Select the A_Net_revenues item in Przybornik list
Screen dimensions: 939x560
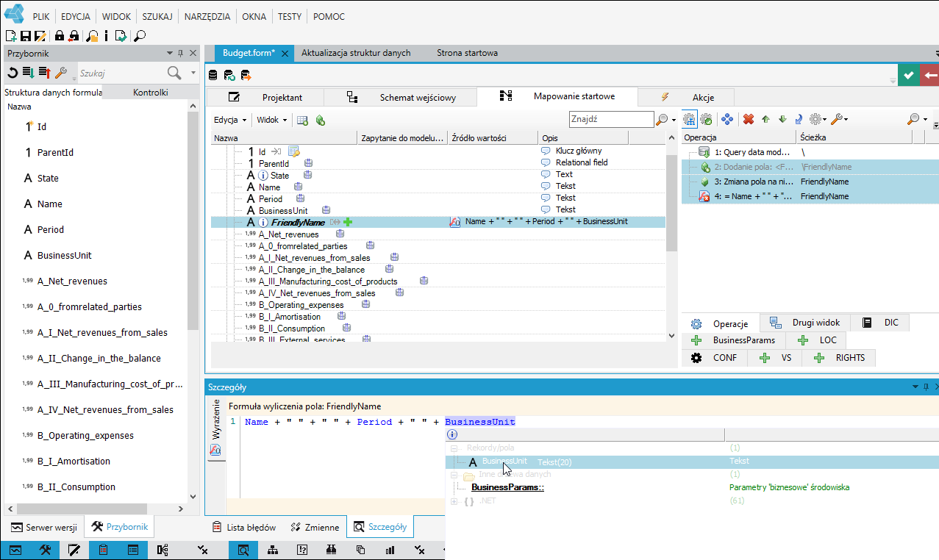pyautogui.click(x=72, y=281)
